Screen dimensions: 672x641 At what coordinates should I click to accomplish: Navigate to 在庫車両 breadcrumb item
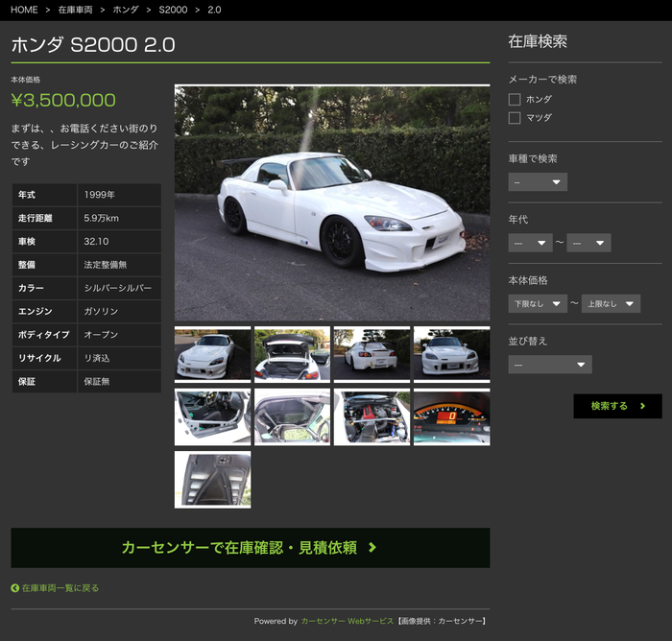point(76,10)
